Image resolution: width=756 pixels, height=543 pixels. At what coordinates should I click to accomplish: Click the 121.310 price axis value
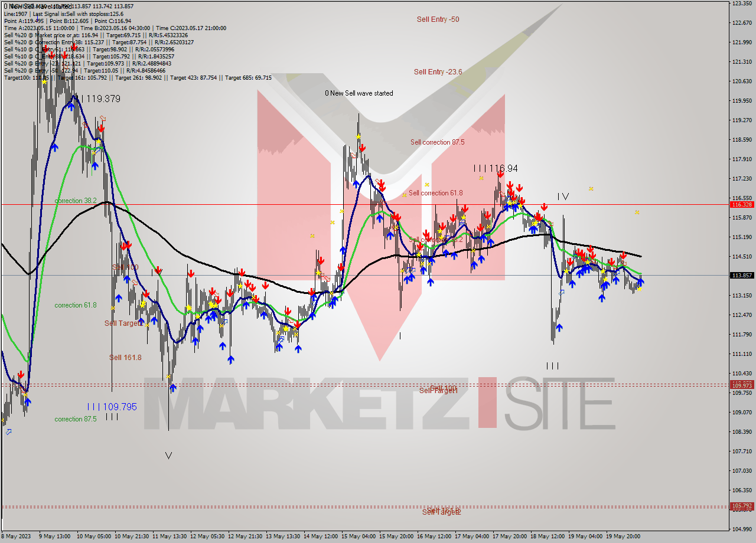point(742,62)
